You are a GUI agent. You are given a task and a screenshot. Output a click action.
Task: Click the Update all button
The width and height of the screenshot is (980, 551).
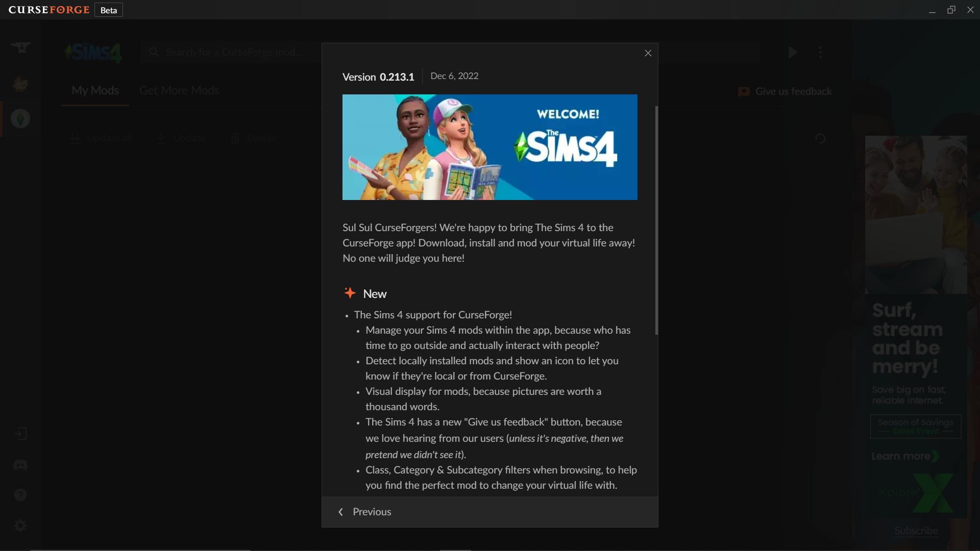(102, 138)
